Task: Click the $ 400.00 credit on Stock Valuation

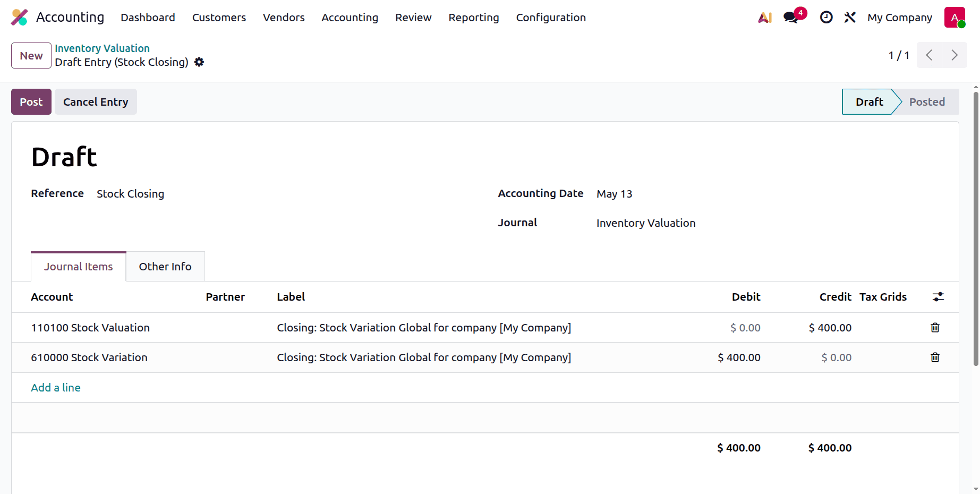Action: tap(830, 328)
